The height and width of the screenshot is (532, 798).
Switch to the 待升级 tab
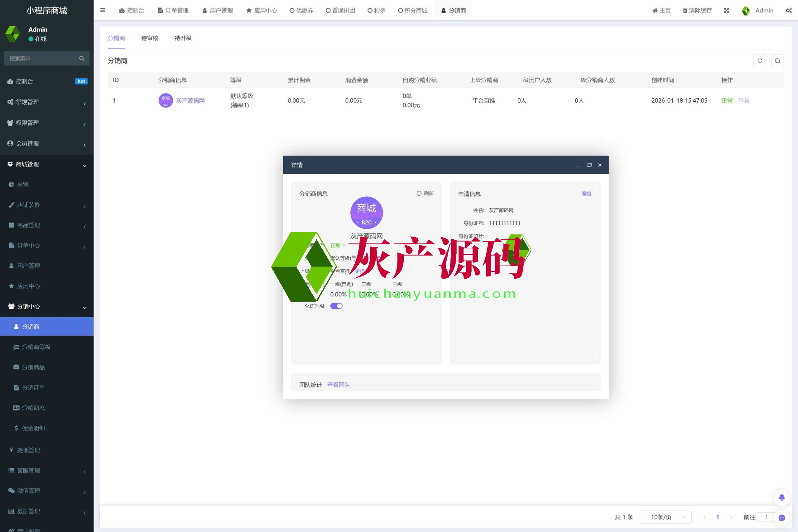183,38
